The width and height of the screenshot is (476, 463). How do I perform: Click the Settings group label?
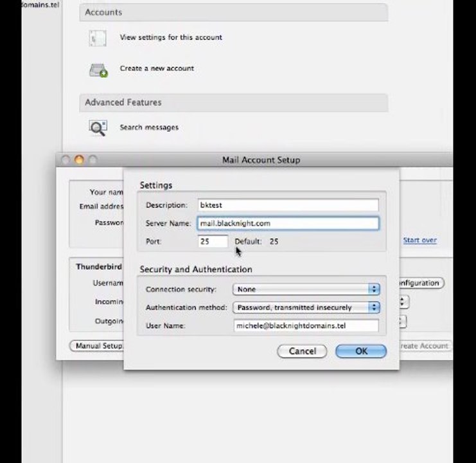coord(156,185)
